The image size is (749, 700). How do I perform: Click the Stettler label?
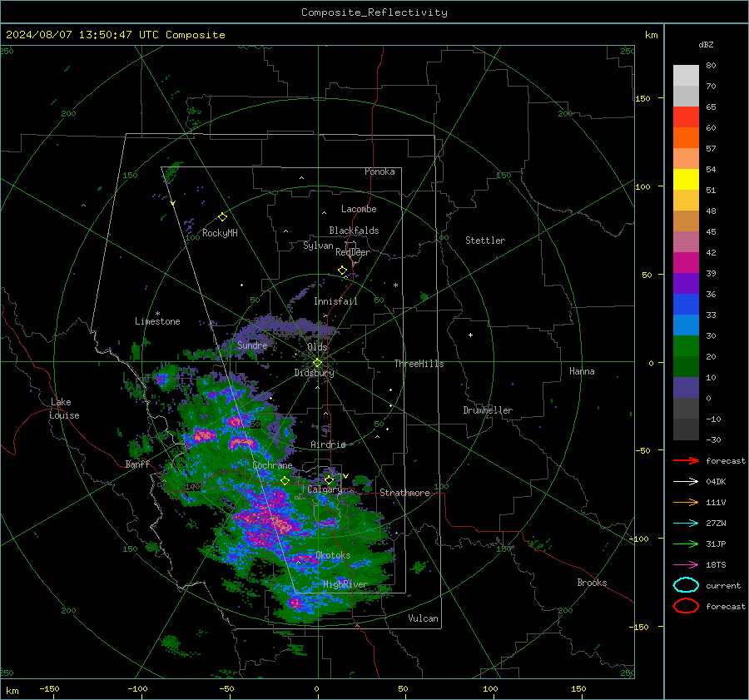(485, 241)
